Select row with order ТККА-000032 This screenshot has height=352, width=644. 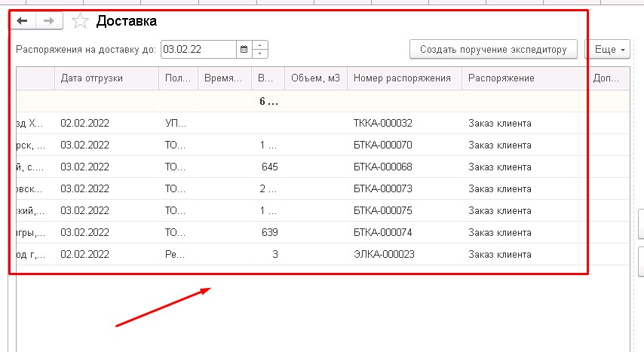(383, 124)
